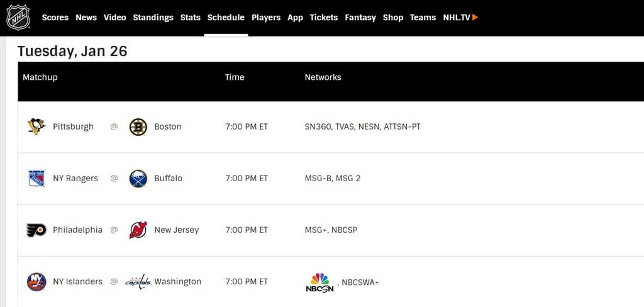
Task: Open the Fantasy nav link
Action: [x=360, y=18]
